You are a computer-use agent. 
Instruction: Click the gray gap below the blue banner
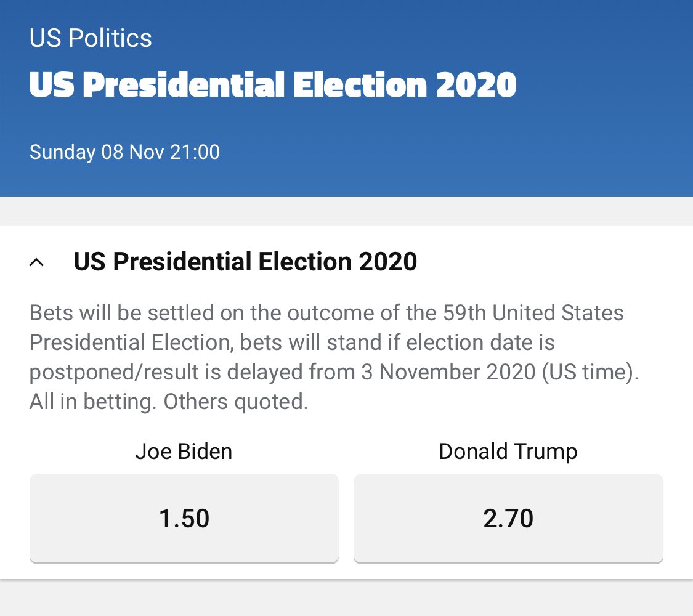click(x=346, y=211)
